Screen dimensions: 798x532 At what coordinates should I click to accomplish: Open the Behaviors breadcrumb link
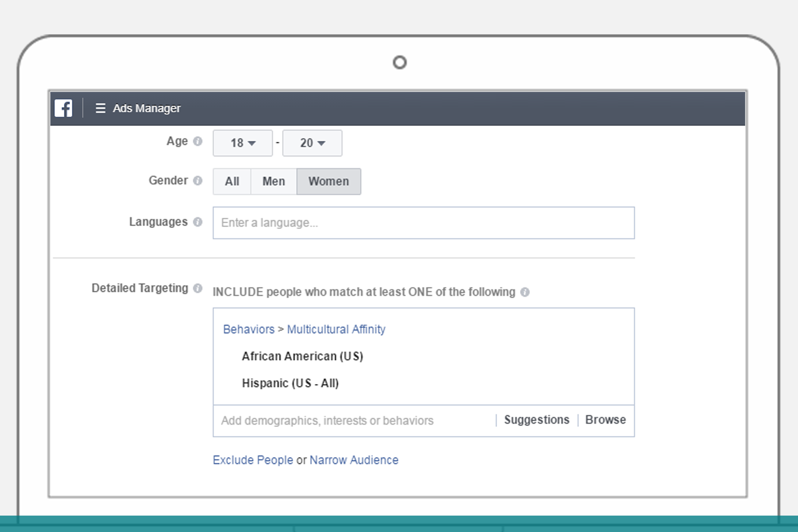[249, 329]
